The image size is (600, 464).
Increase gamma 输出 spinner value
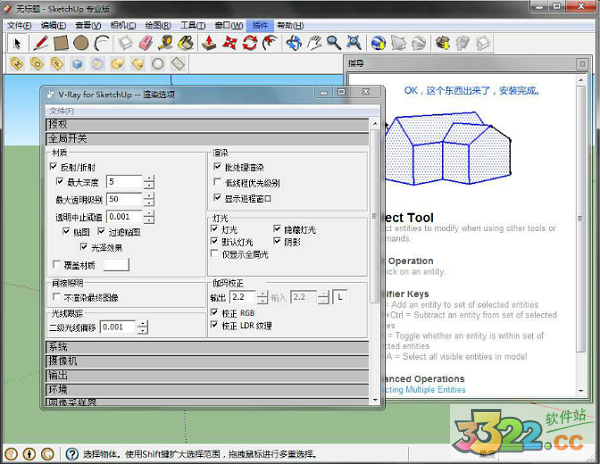[x=262, y=294]
